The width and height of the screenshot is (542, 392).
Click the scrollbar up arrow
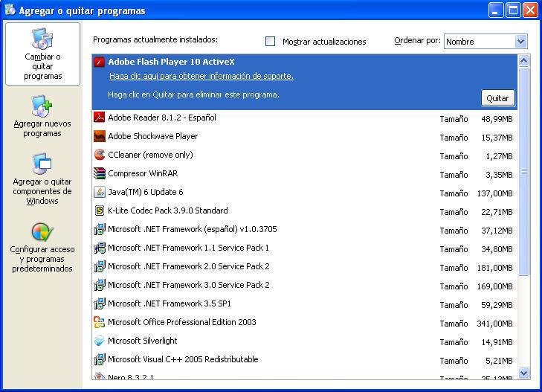tap(523, 61)
